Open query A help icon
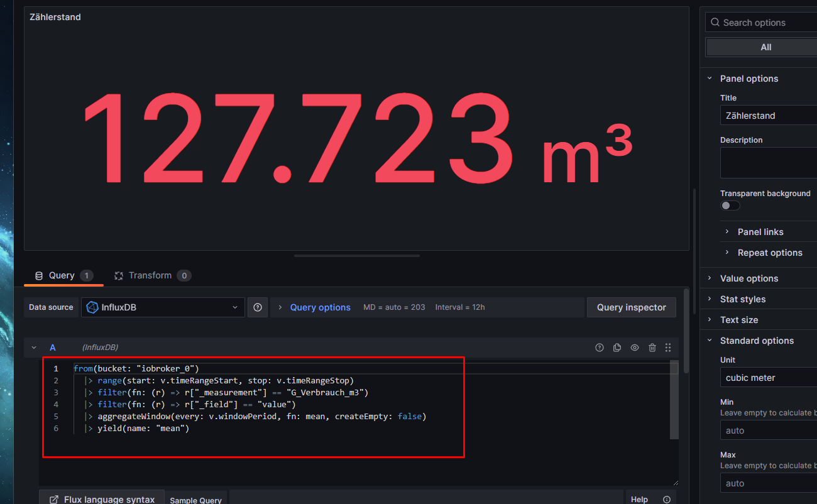Image resolution: width=817 pixels, height=504 pixels. [x=600, y=348]
